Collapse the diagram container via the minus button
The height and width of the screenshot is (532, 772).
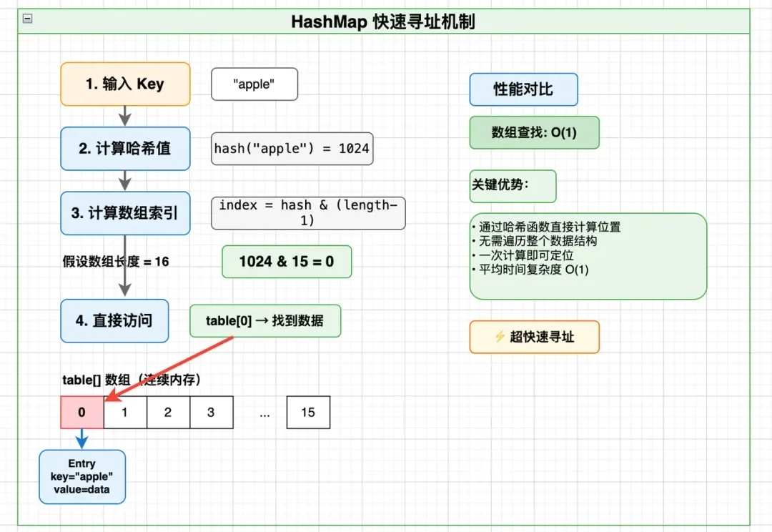pos(27,19)
